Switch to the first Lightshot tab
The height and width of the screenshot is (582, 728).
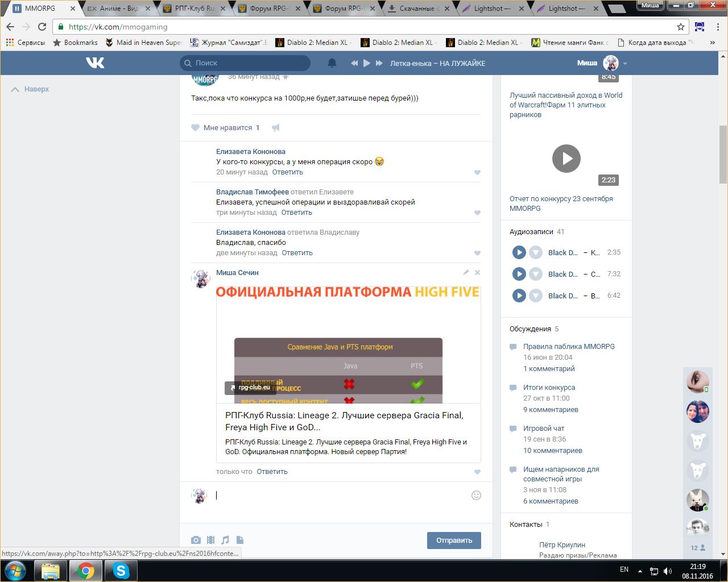coord(494,9)
